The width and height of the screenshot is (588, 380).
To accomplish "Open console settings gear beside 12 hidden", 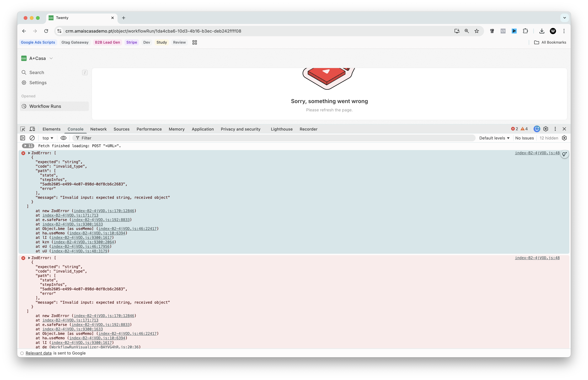I will pos(564,138).
